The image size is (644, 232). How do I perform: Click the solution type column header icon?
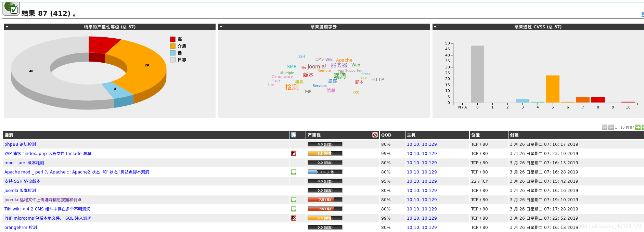294,135
